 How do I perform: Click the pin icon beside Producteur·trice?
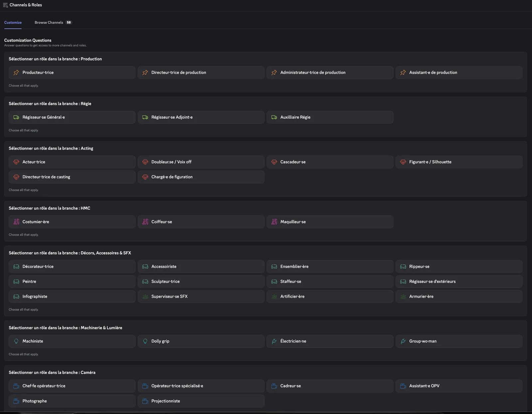[16, 72]
